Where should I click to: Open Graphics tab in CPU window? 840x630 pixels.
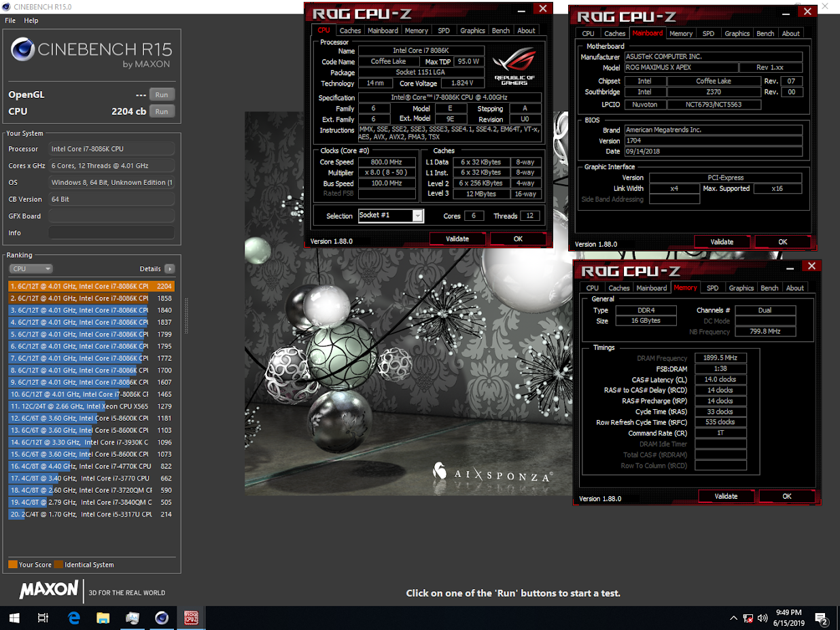point(472,30)
